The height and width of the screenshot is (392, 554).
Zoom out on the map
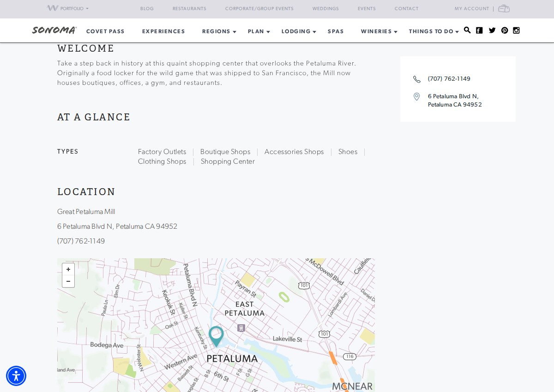tap(68, 281)
